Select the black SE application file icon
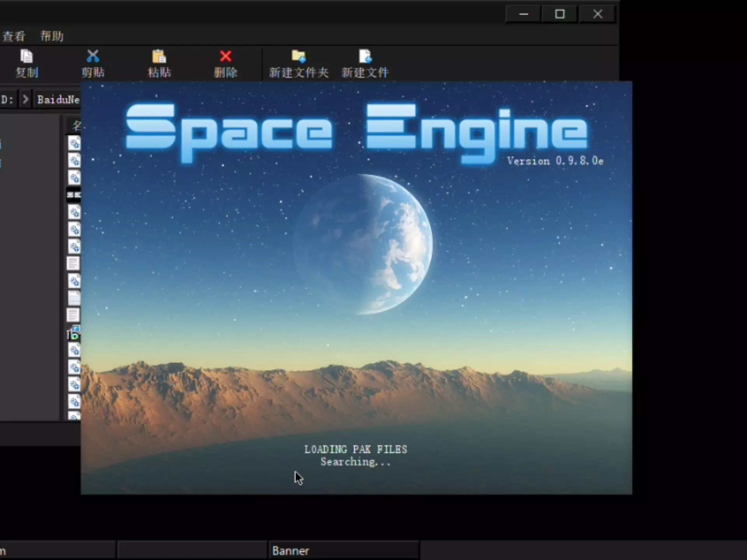The width and height of the screenshot is (747, 560). tap(74, 195)
